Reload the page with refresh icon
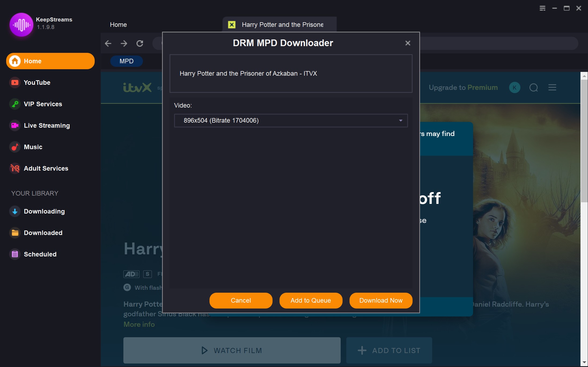Viewport: 588px width, 367px height. point(140,43)
